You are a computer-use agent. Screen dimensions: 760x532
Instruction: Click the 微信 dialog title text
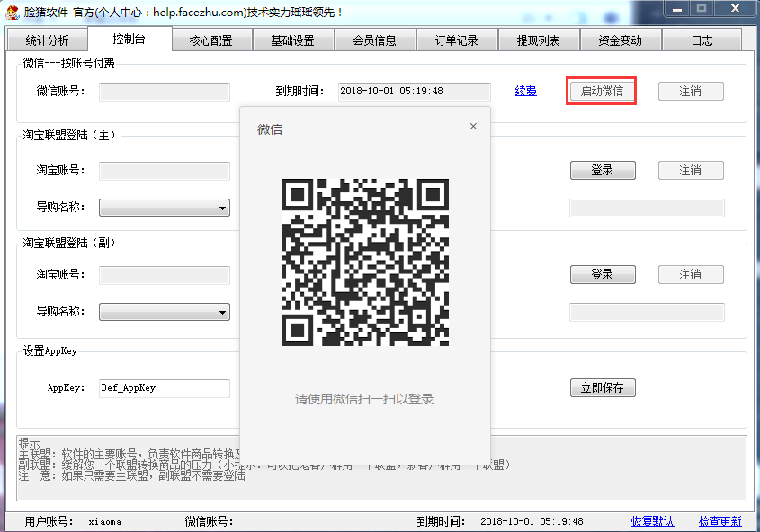(270, 129)
